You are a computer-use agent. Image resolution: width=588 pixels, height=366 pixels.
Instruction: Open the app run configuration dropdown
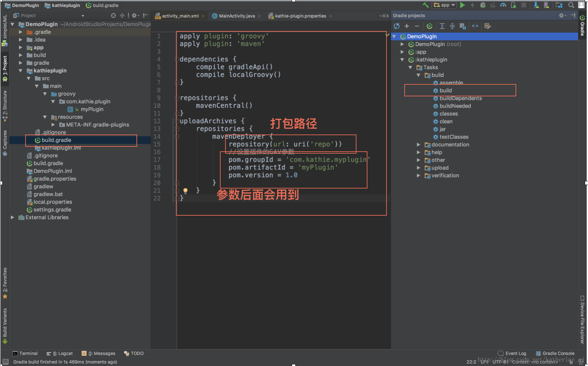click(445, 5)
